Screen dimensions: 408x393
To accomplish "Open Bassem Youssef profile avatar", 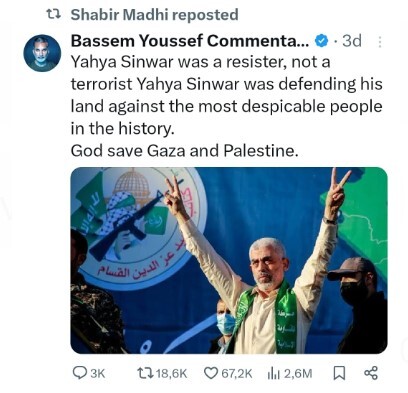I will pyautogui.click(x=42, y=53).
